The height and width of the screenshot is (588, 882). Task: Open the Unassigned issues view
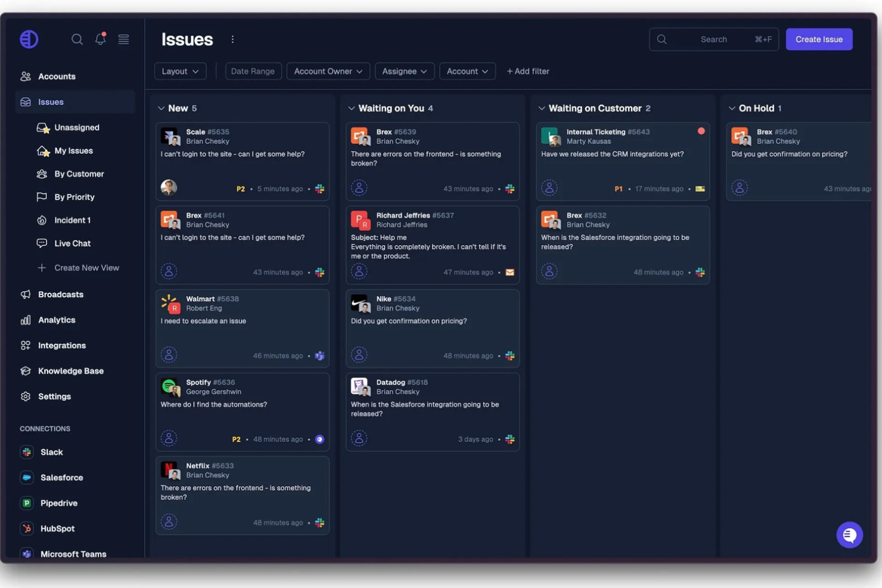click(76, 127)
